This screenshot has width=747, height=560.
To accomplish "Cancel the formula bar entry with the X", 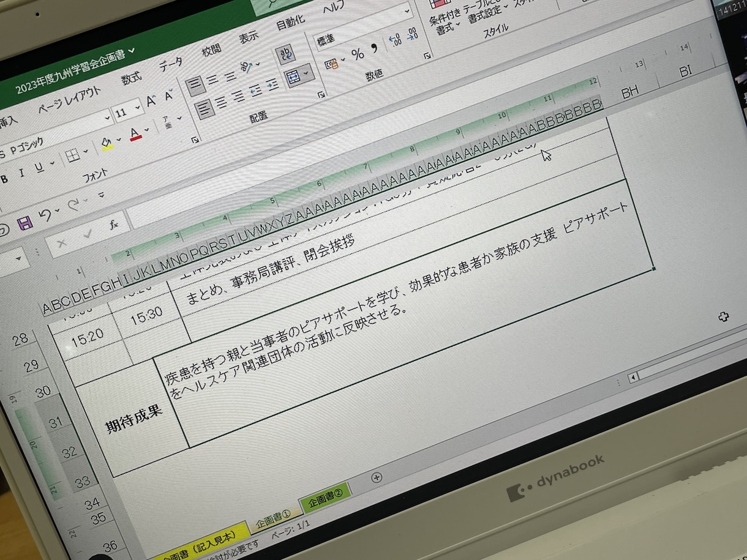I will pos(61,244).
